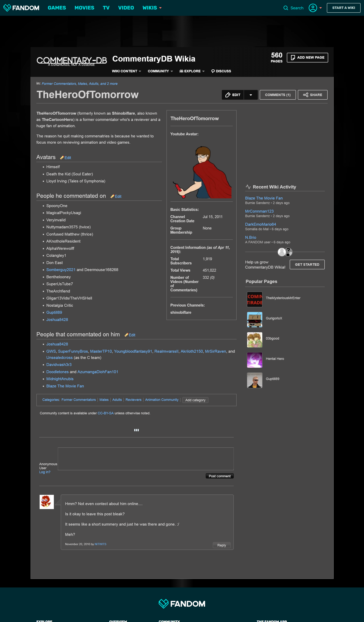Screen dimensions: 364x622
Task: Click the NITWITS commenter avatar image
Action: point(47,502)
